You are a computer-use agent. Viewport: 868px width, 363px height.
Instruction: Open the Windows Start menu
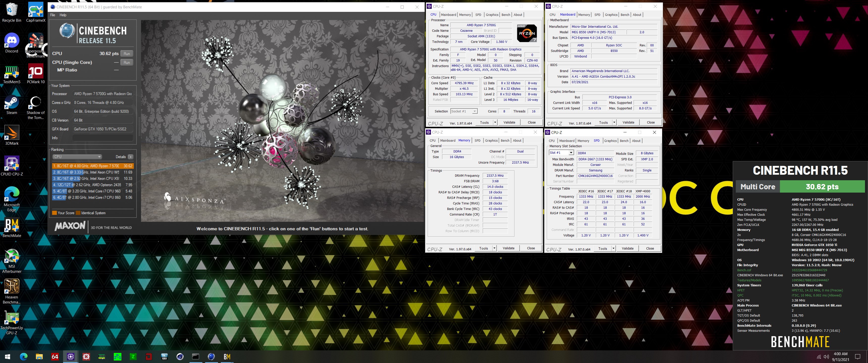click(7, 357)
